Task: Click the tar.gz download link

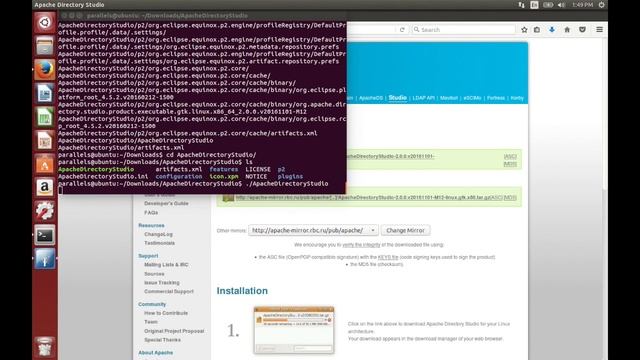Action: (363, 198)
